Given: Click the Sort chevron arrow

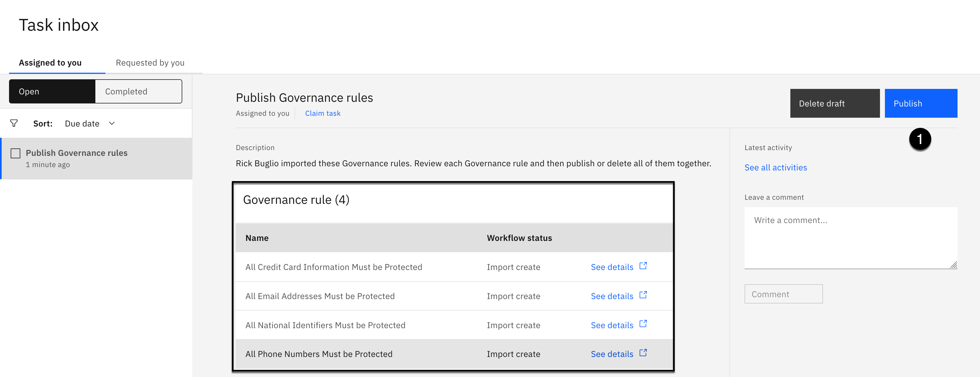Looking at the screenshot, I should click(x=112, y=123).
